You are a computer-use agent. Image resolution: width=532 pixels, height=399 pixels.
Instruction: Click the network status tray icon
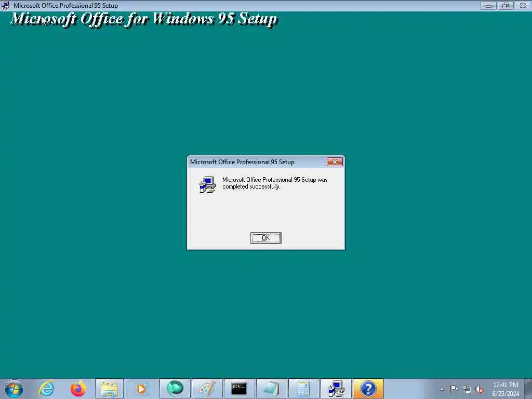click(x=467, y=389)
